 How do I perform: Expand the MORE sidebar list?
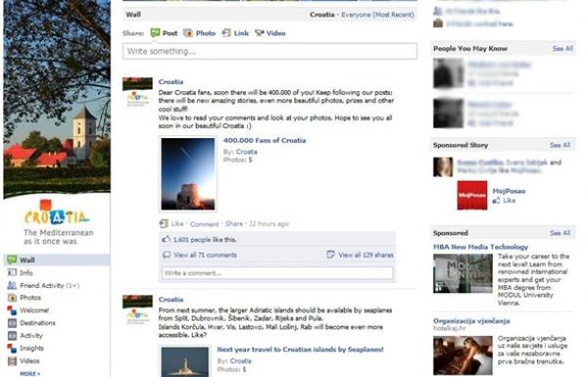pos(30,374)
